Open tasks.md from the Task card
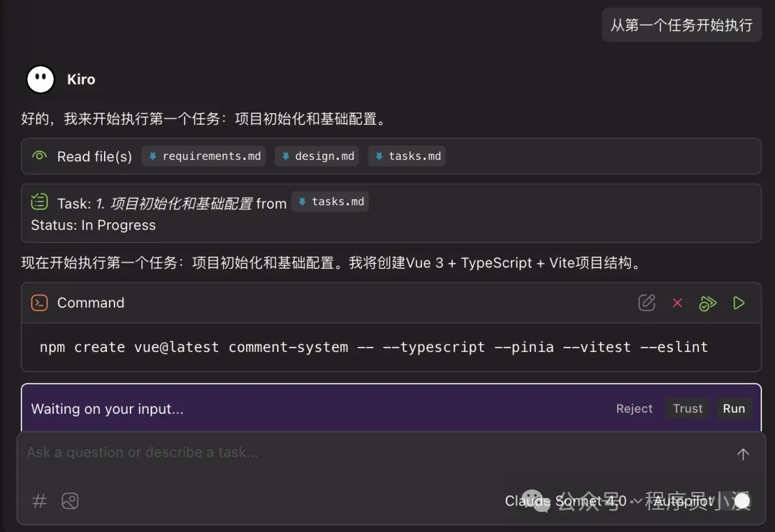 (x=330, y=201)
